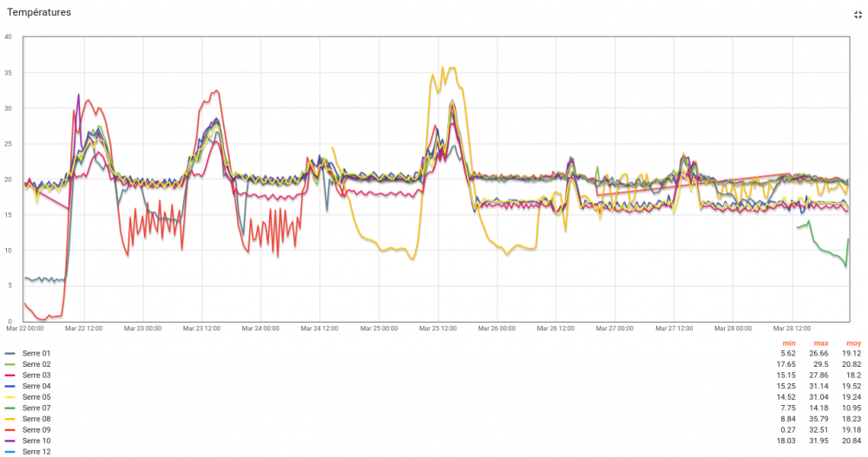This screenshot has height=457, width=868.
Task: Click the orange Serre 08 line marker
Action: tap(10, 419)
